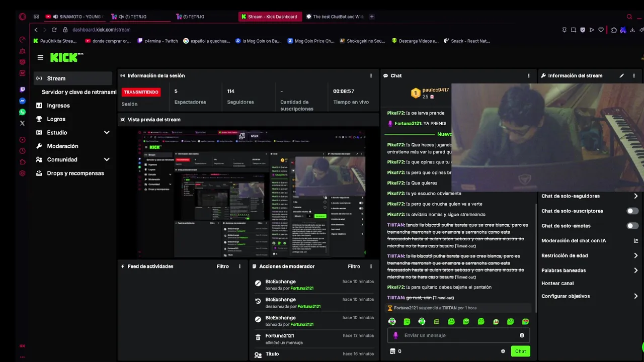Click username paulcc9417 at chat top
Screen dimensions: 644x362
tap(435, 90)
